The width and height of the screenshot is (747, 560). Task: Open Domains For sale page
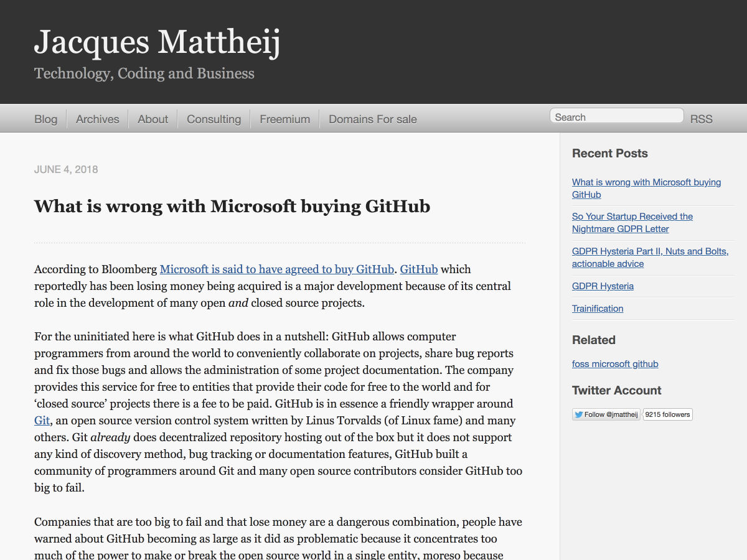373,119
